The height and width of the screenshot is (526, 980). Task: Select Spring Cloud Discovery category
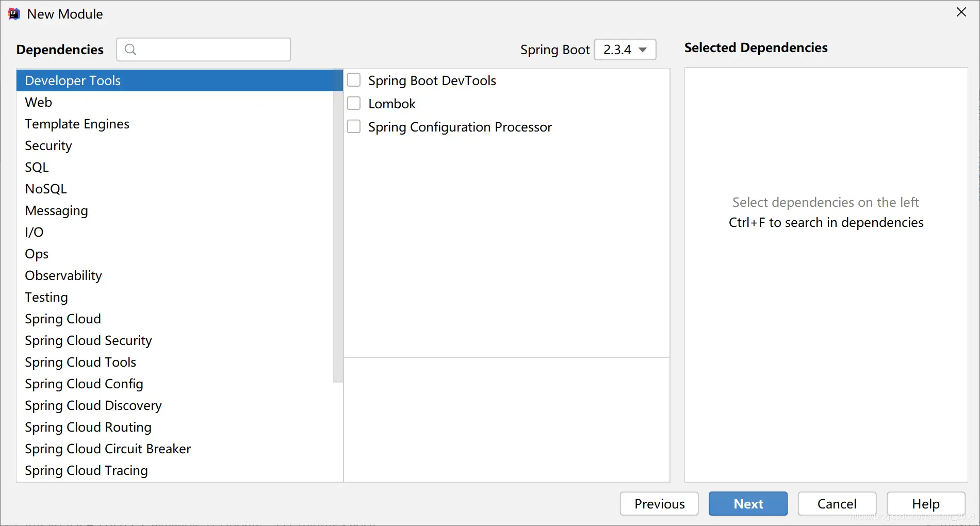175,405
